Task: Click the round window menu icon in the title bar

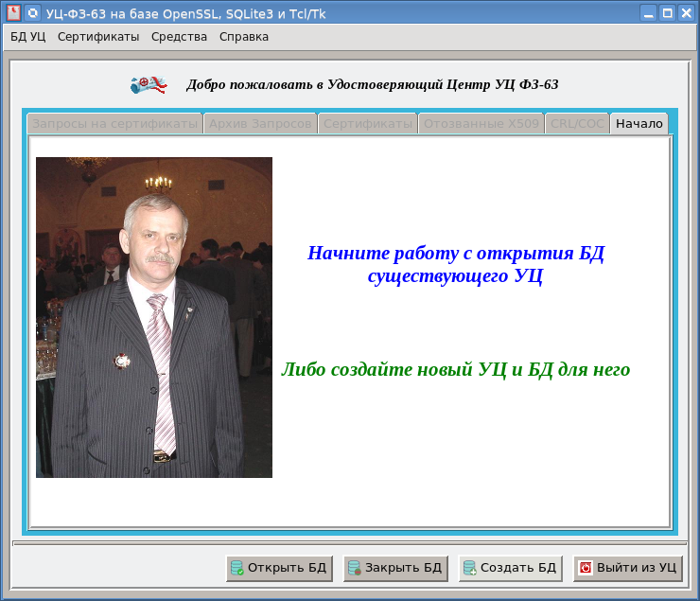Action: [x=33, y=12]
